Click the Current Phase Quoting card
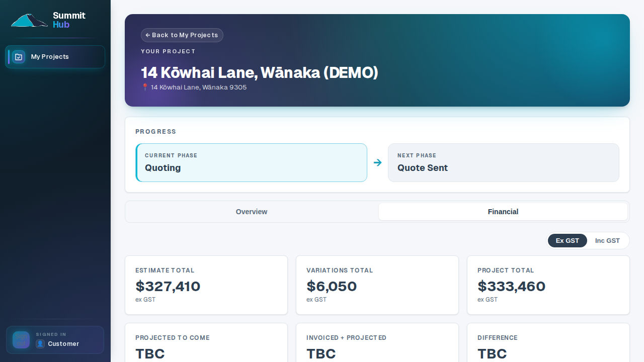The height and width of the screenshot is (362, 644). [x=252, y=162]
